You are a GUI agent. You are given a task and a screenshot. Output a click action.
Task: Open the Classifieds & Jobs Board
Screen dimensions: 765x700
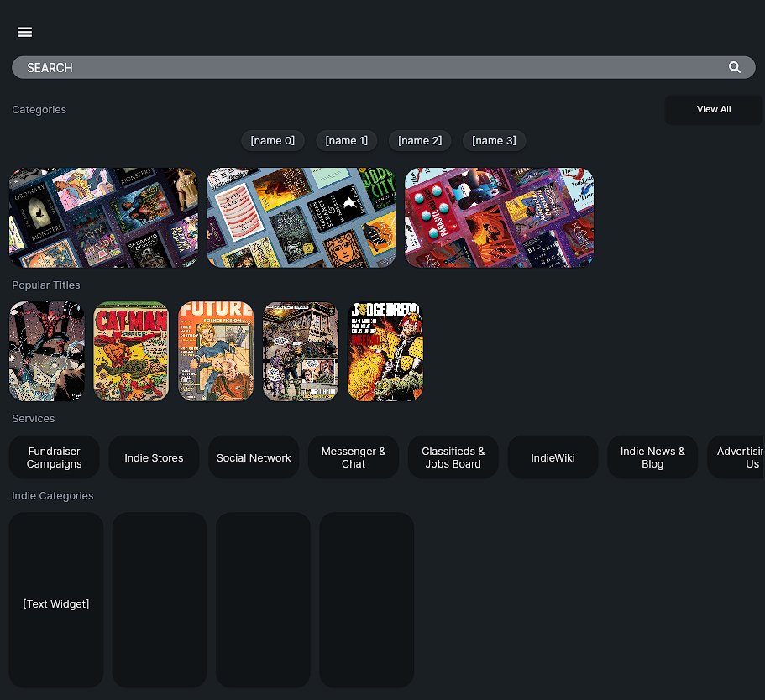[x=453, y=457]
